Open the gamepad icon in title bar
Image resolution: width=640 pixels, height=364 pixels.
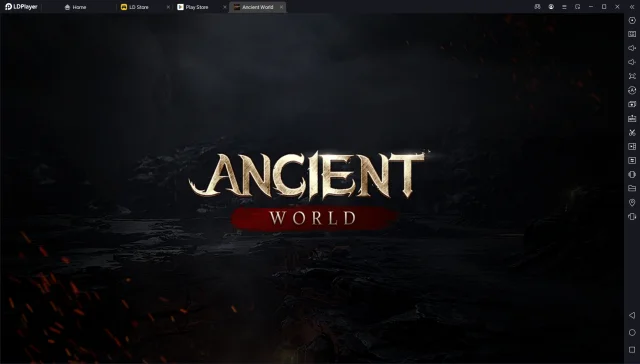pyautogui.click(x=538, y=7)
